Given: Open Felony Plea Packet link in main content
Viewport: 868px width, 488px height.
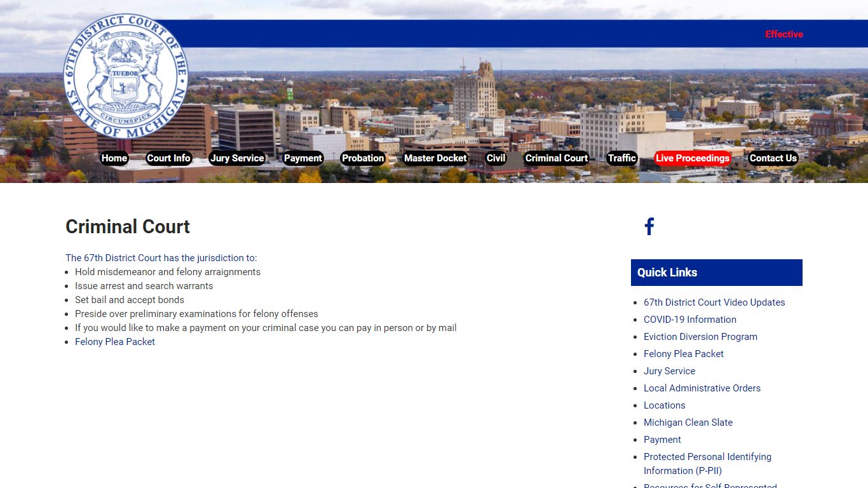Looking at the screenshot, I should point(115,342).
